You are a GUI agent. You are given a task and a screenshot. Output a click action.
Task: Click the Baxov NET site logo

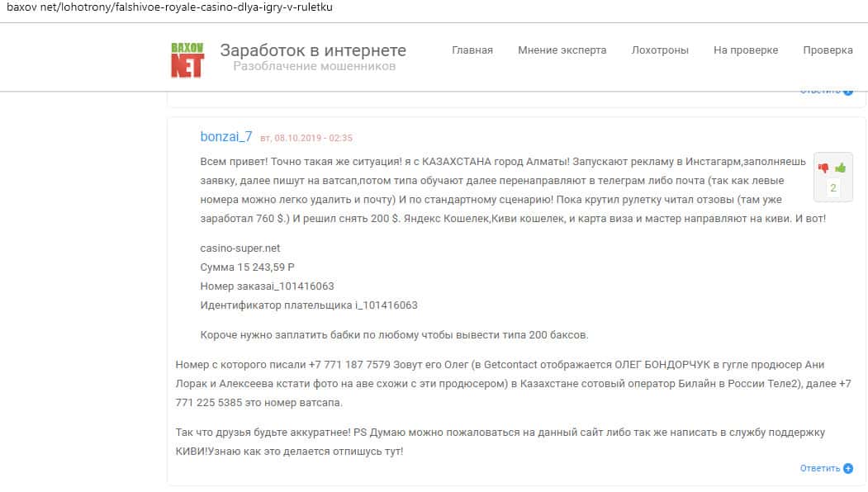pyautogui.click(x=187, y=59)
